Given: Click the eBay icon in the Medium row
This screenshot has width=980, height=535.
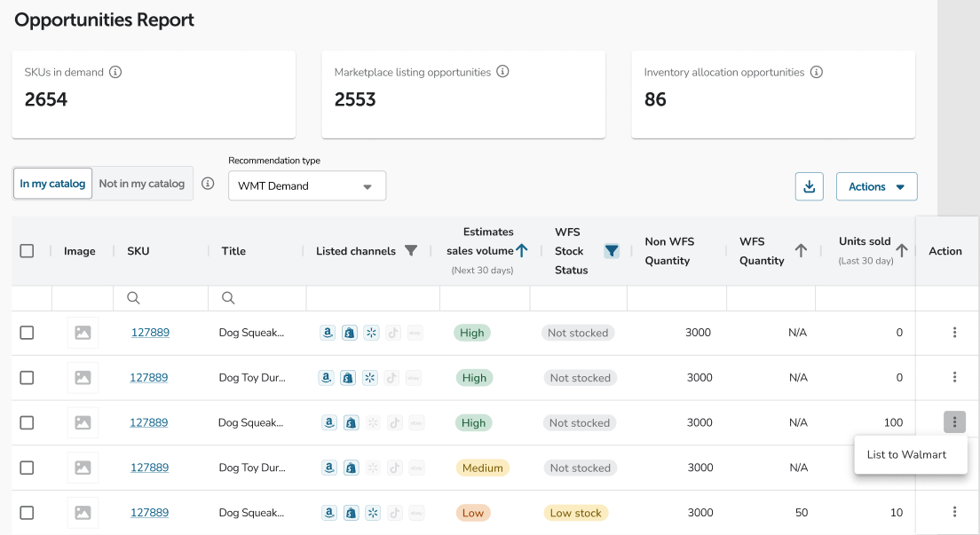Looking at the screenshot, I should 417,468.
